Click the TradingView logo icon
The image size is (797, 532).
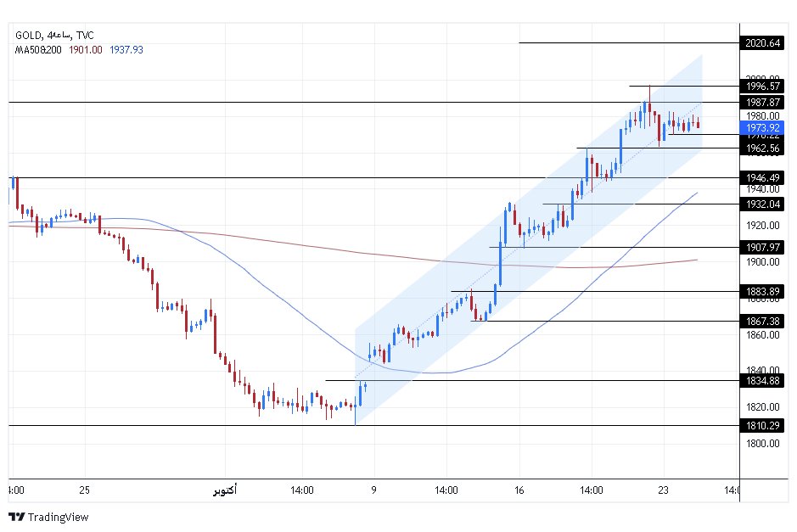[17, 517]
